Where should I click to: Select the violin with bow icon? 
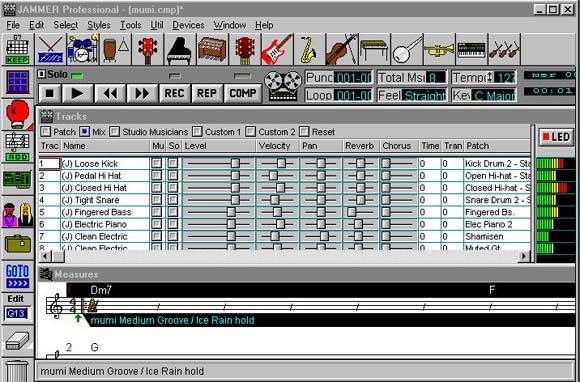coord(341,49)
